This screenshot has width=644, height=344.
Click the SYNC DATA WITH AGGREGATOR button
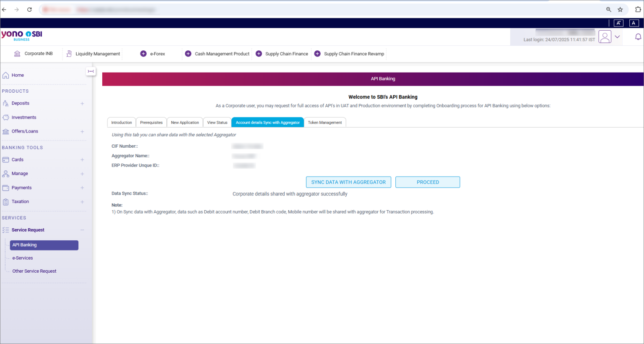(x=348, y=182)
